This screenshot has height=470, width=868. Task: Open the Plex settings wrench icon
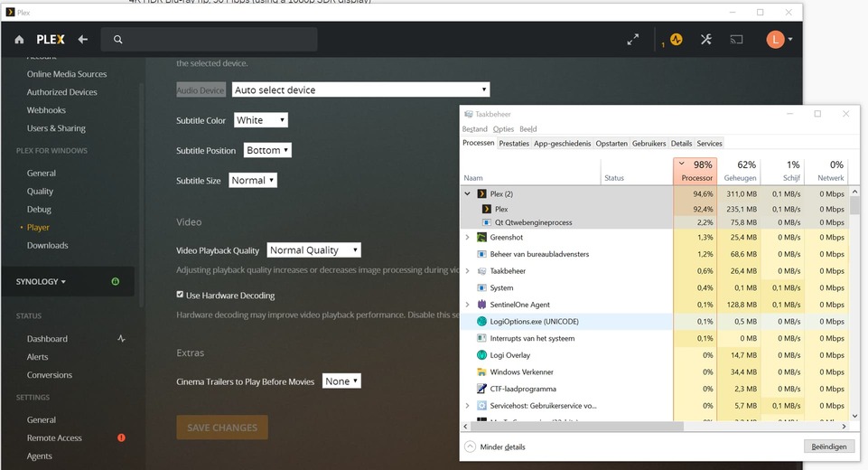pyautogui.click(x=705, y=40)
